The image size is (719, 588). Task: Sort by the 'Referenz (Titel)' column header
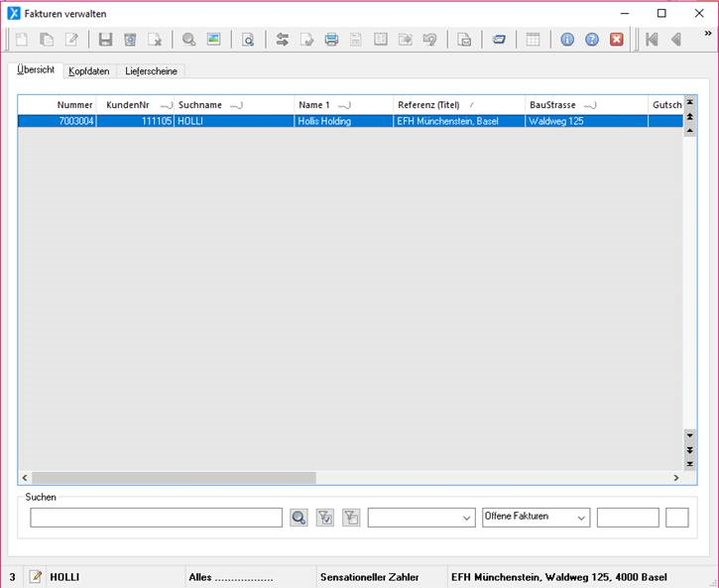428,105
